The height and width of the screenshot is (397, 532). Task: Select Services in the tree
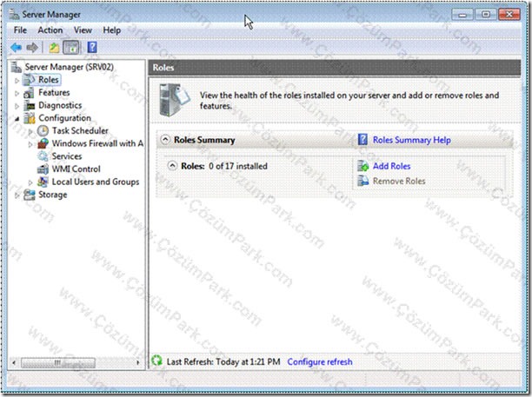click(x=67, y=156)
